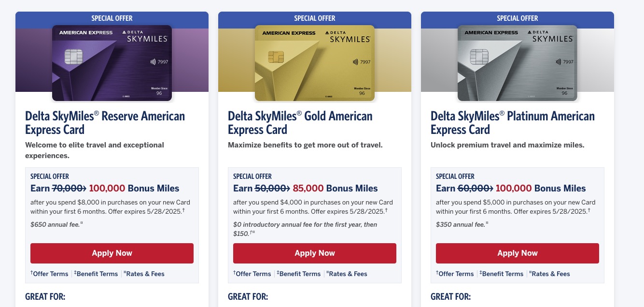The height and width of the screenshot is (307, 644).
Task: Apply Now for the Platinum Card
Action: click(x=518, y=253)
